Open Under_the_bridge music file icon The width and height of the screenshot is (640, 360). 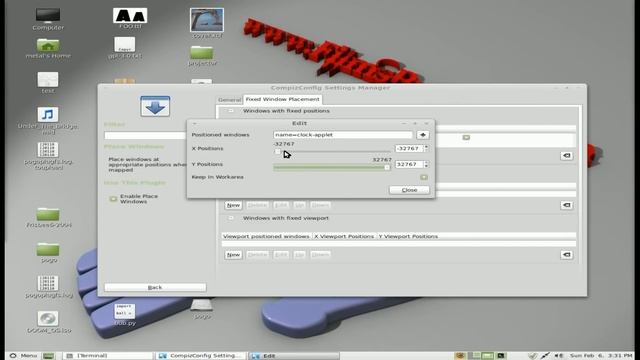[x=48, y=115]
